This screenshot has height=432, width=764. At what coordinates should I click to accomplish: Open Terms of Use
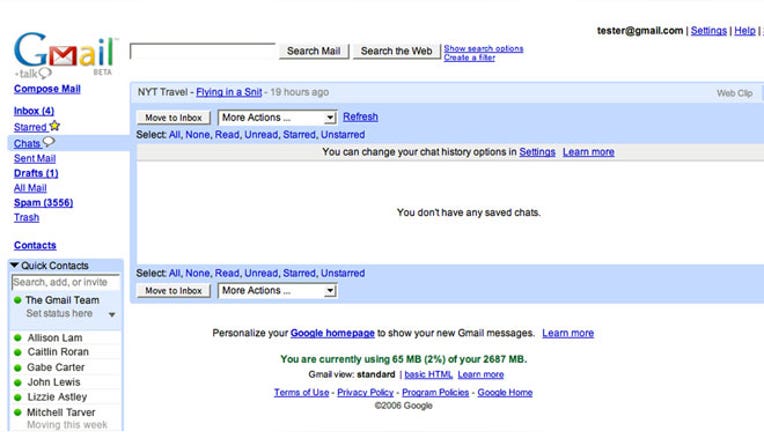tap(302, 393)
